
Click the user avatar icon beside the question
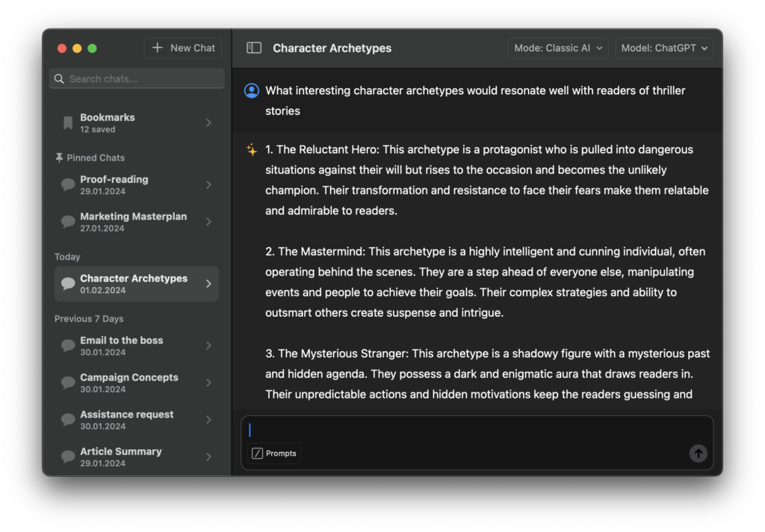(252, 90)
